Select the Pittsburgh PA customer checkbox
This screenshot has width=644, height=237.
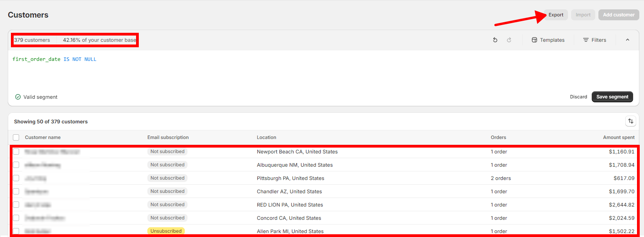pos(16,178)
